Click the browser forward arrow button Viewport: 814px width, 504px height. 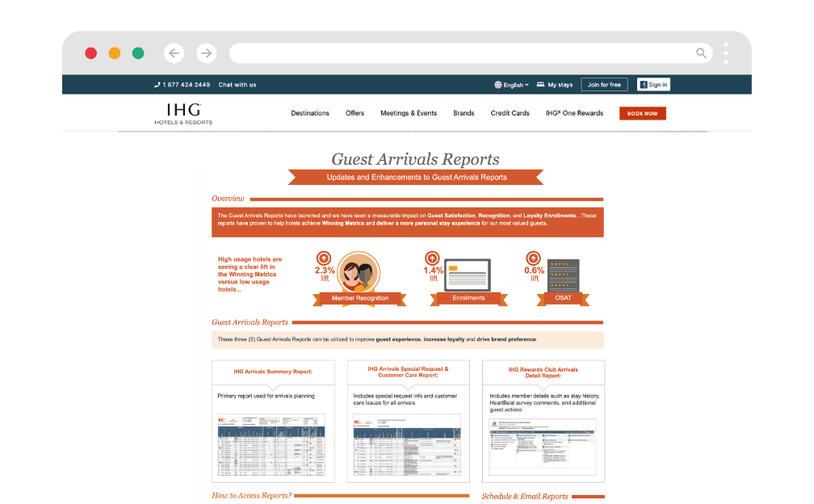(x=207, y=53)
